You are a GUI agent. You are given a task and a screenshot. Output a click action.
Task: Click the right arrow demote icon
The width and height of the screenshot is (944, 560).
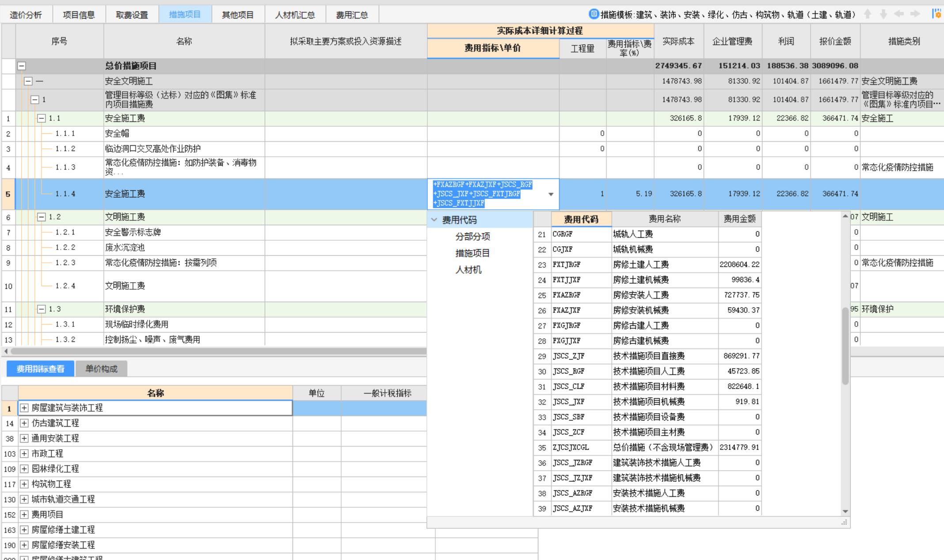pos(915,14)
